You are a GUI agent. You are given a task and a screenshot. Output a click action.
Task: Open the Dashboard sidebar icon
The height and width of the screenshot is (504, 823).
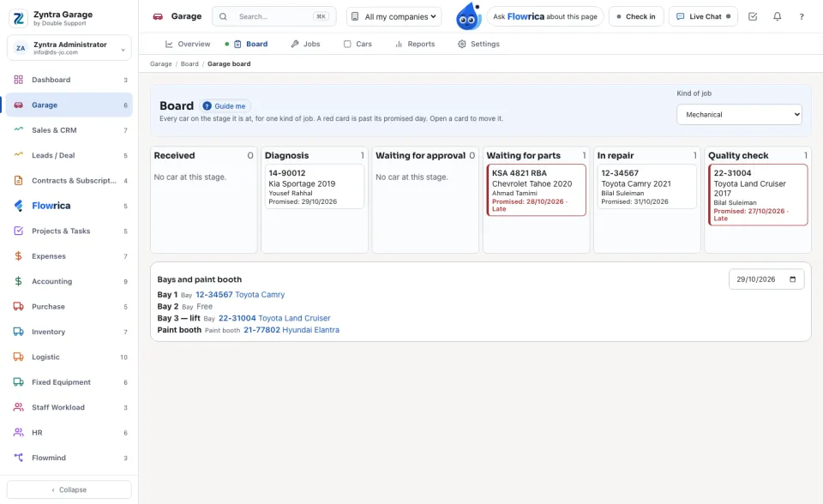click(x=18, y=80)
